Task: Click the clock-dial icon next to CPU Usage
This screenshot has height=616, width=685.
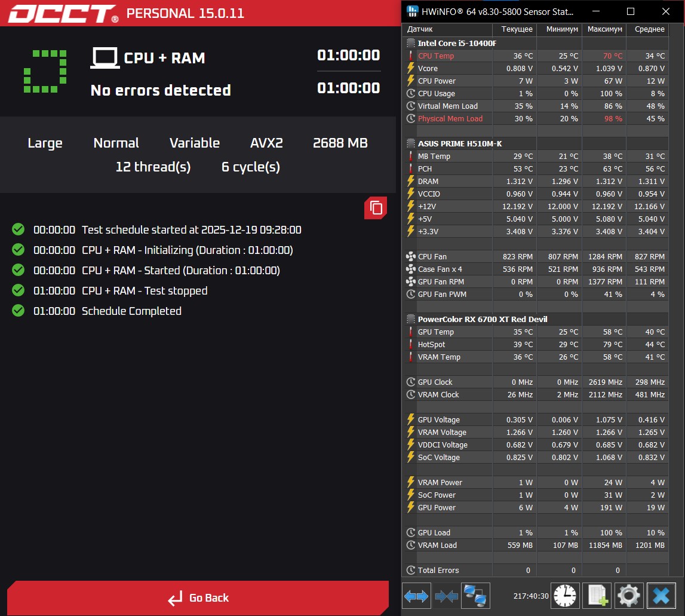Action: pos(411,93)
